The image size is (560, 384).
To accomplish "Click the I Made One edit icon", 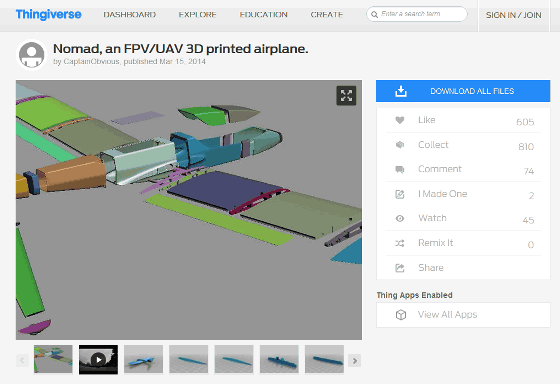I will (400, 194).
